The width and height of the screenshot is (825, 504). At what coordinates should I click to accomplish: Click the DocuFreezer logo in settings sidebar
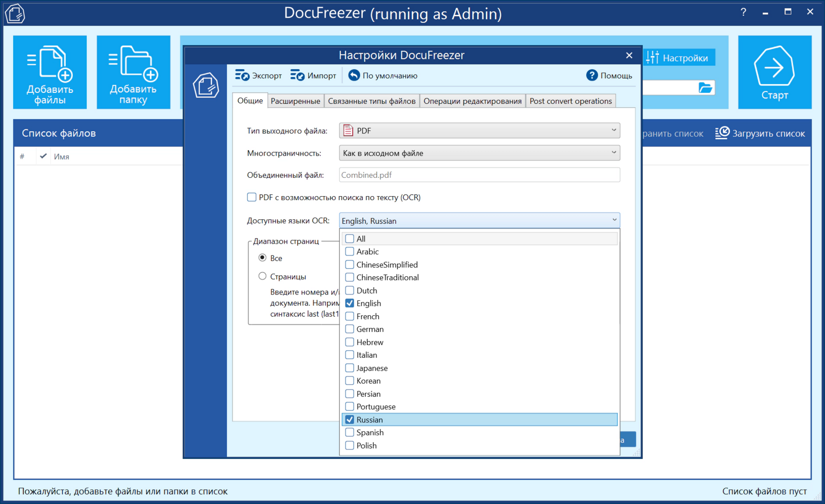206,85
